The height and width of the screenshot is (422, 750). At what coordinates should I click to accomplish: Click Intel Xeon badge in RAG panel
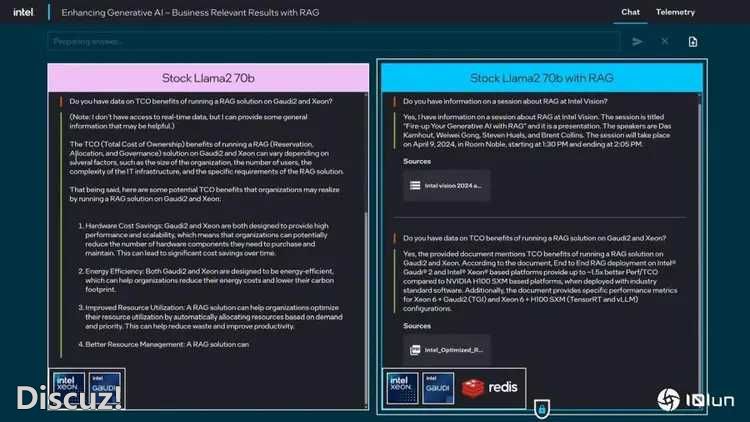402,388
